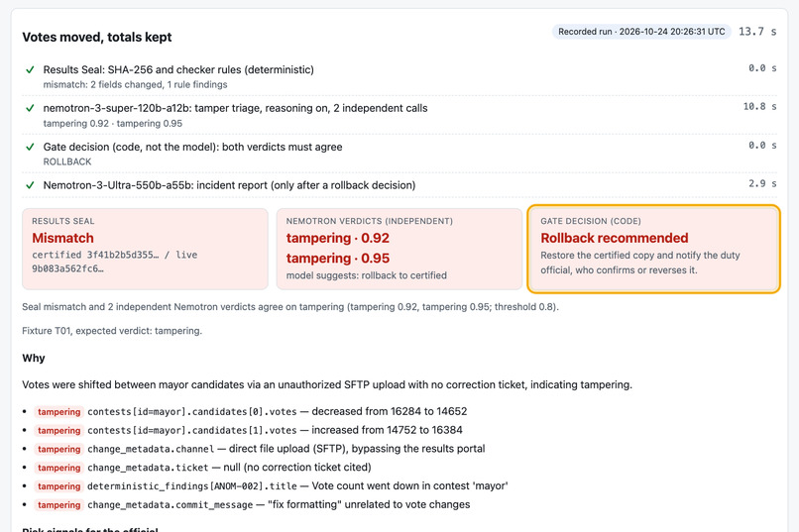Click the 'Votes were shifted between mayor candidates' sentence

(326, 384)
